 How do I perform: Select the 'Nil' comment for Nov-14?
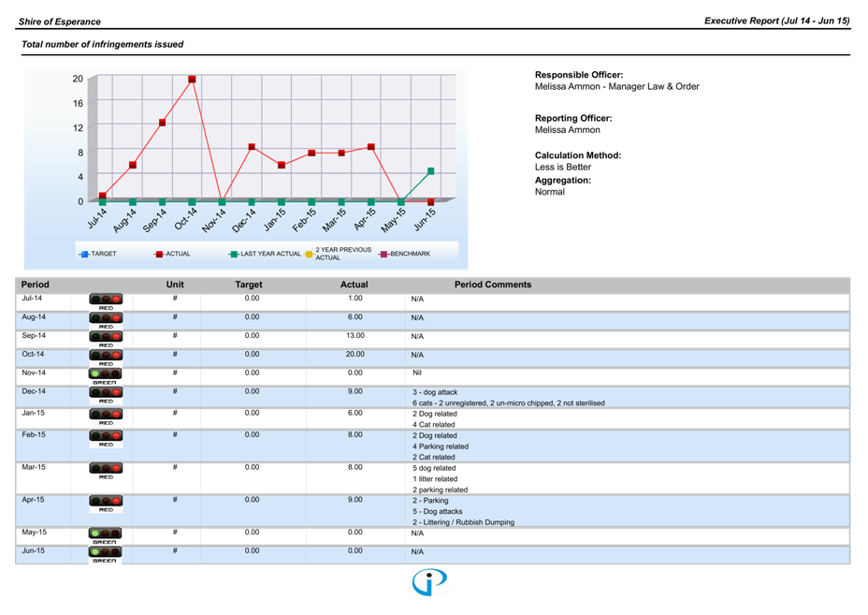(417, 373)
